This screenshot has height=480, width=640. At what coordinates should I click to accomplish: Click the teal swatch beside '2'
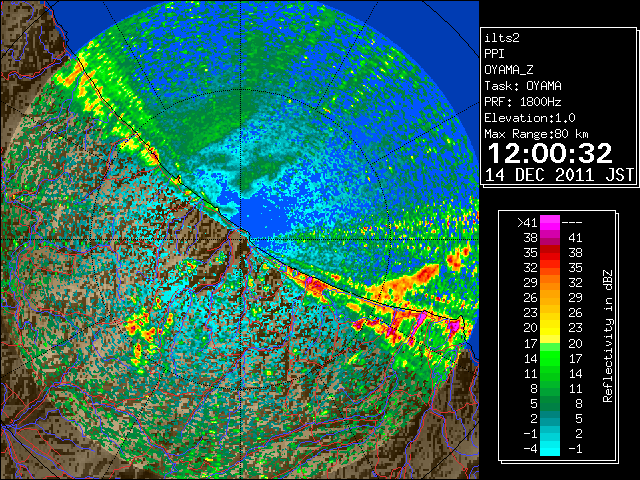(x=550, y=418)
